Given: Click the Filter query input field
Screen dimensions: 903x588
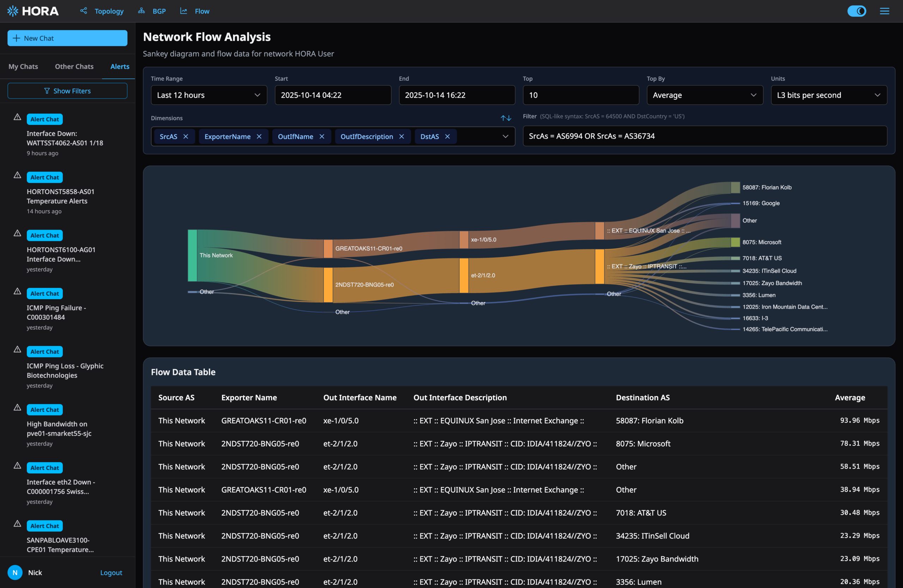Looking at the screenshot, I should 704,136.
